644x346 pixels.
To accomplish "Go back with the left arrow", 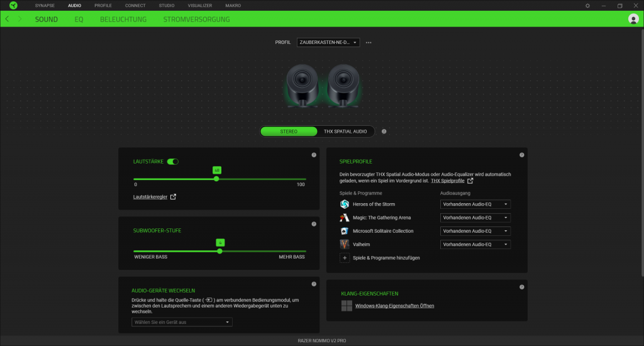I will pyautogui.click(x=8, y=19).
